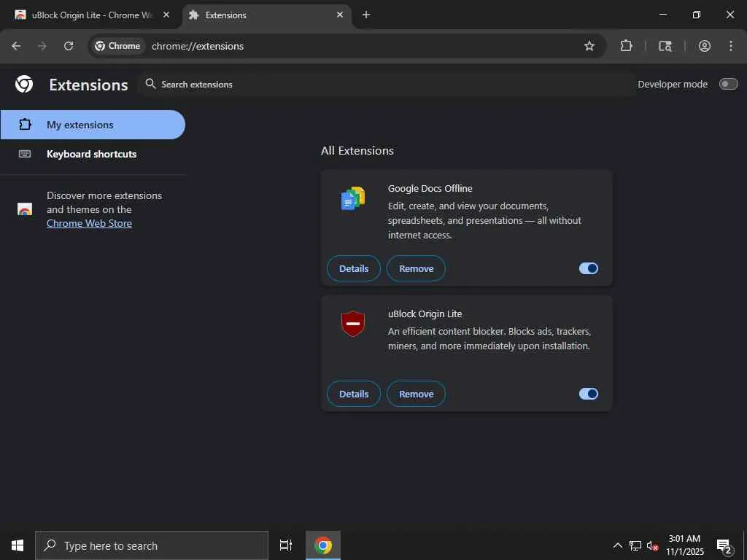Viewport: 747px width, 560px height.
Task: Open the Chrome profile avatar icon
Action: tap(705, 46)
